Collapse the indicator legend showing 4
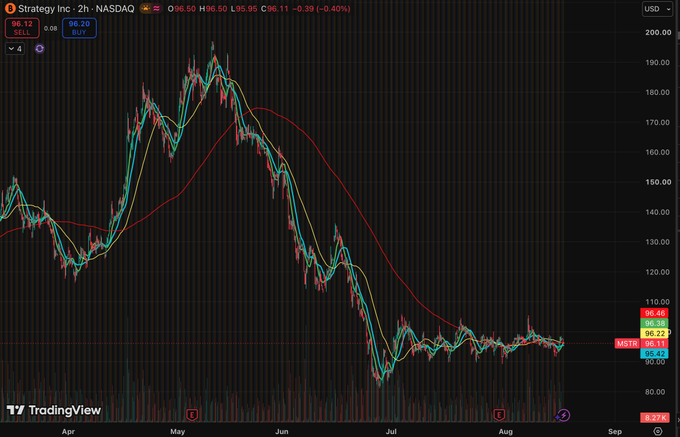680x437 pixels. click(15, 49)
